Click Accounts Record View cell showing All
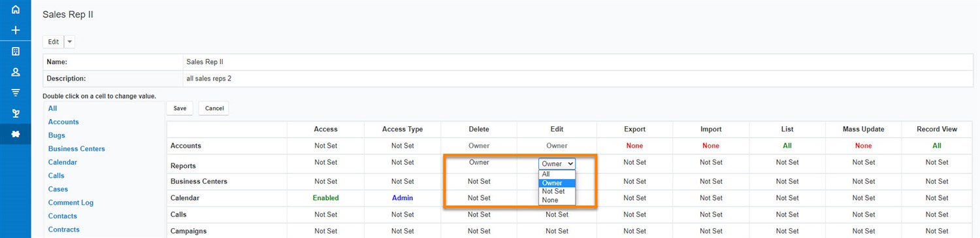Screen dimensions: 980x238 click(x=937, y=146)
